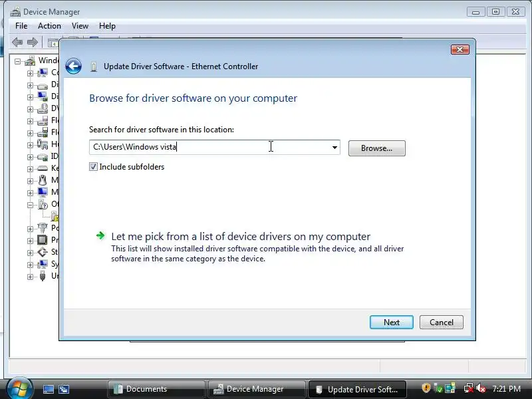Viewport: 532px width, 399px height.
Task: Select the Mice mouse icon
Action: coord(43,180)
